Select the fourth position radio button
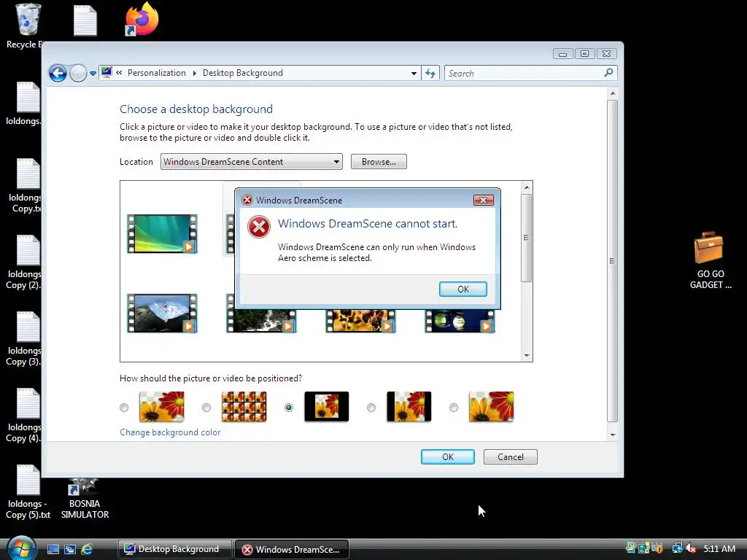Screen dimensions: 747x560 tap(371, 408)
